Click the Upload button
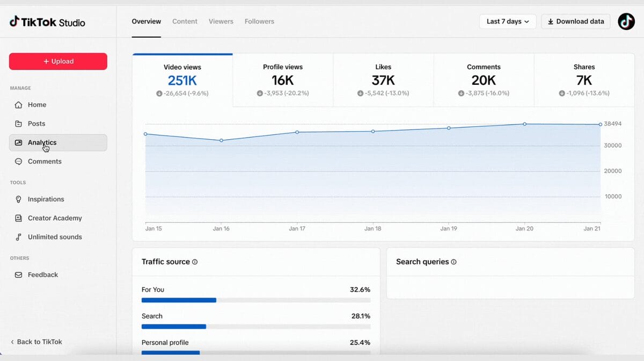 tap(57, 61)
